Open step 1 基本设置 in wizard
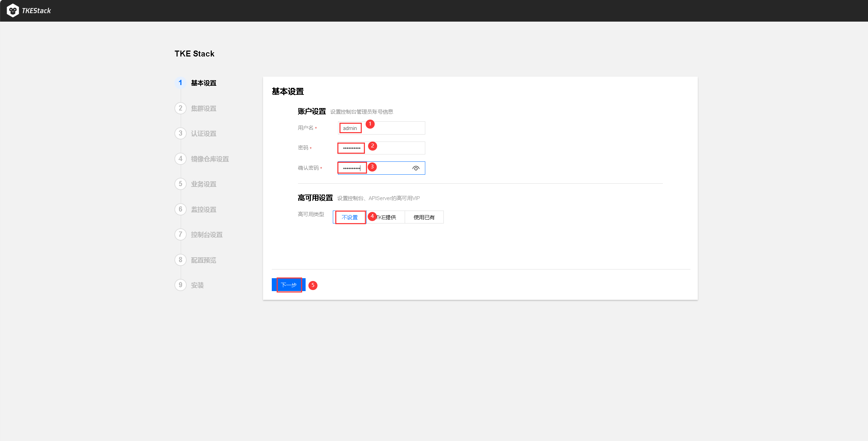Screen dimensions: 868x441 (196, 83)
